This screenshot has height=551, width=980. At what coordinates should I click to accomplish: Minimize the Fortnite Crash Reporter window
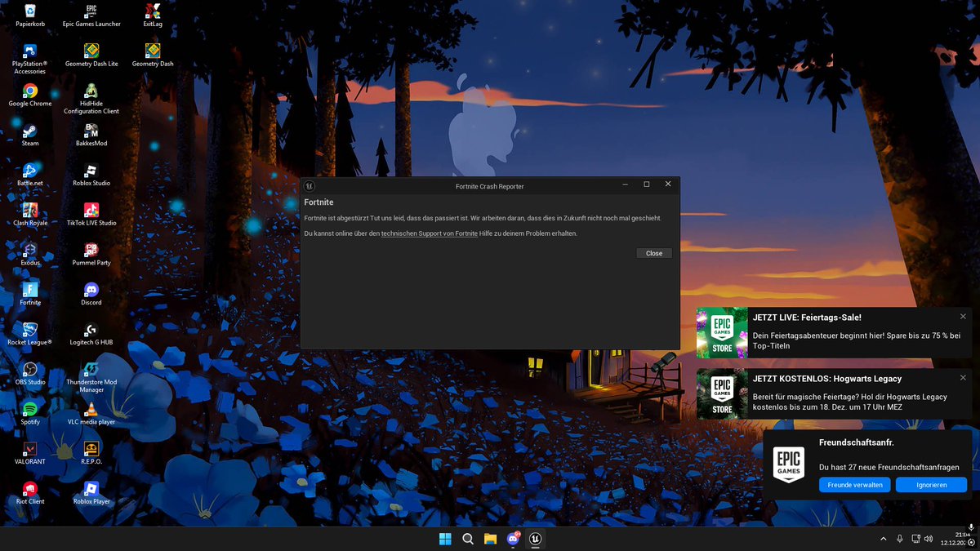(626, 184)
